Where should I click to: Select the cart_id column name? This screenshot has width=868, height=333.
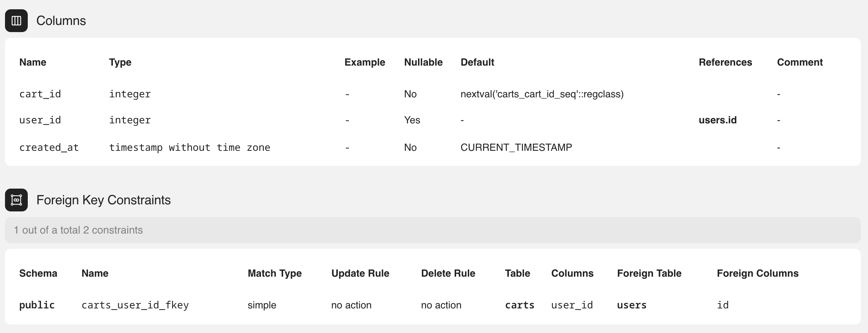click(40, 94)
